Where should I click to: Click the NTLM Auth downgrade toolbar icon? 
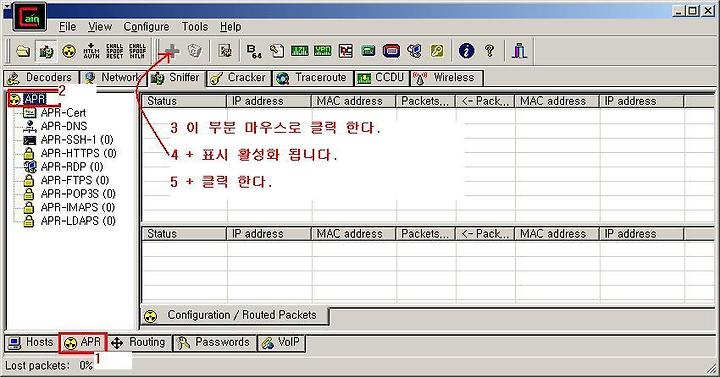91,51
